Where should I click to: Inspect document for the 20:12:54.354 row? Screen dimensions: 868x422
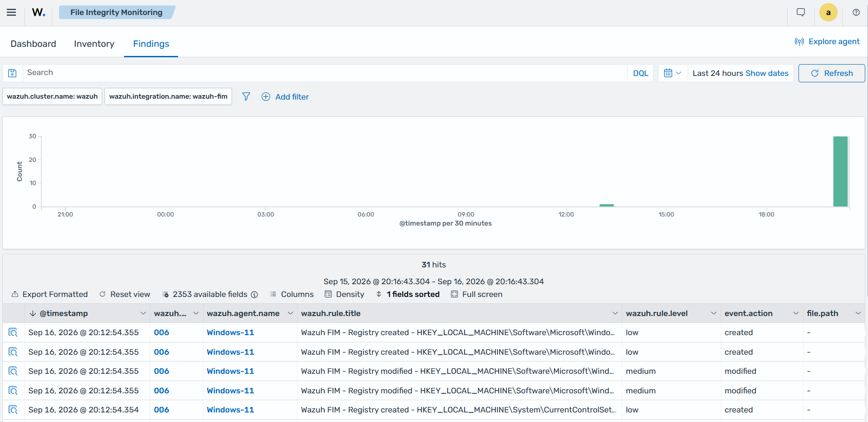pyautogui.click(x=13, y=410)
